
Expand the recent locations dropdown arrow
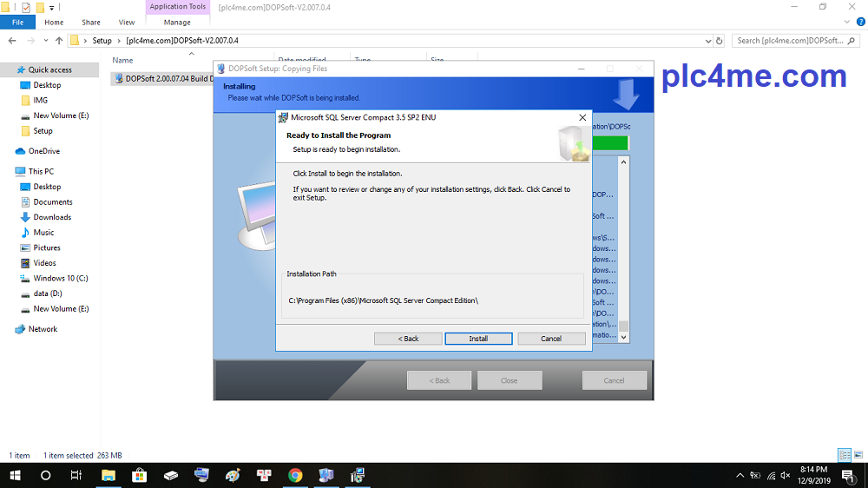pyautogui.click(x=46, y=41)
